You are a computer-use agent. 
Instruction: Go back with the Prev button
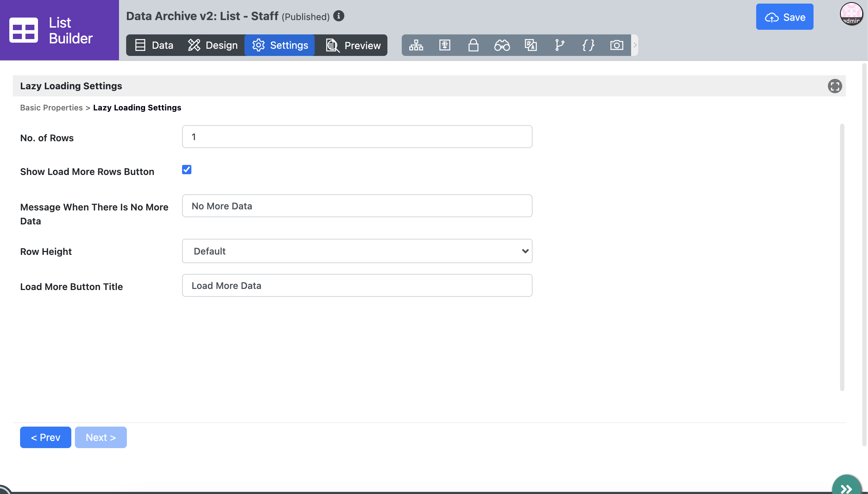pos(46,437)
